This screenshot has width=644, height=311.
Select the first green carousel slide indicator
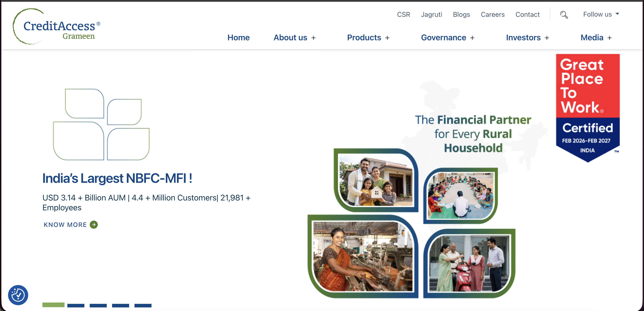pos(53,305)
